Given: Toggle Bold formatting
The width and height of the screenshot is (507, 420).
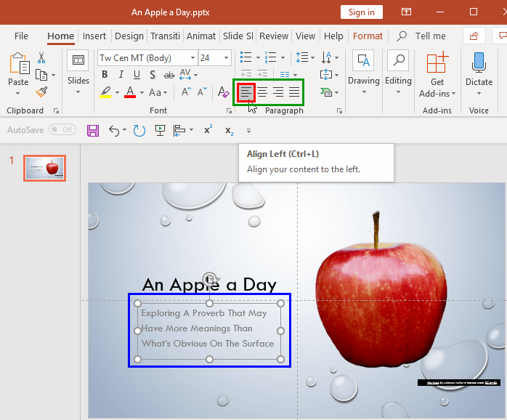Looking at the screenshot, I should (x=105, y=74).
